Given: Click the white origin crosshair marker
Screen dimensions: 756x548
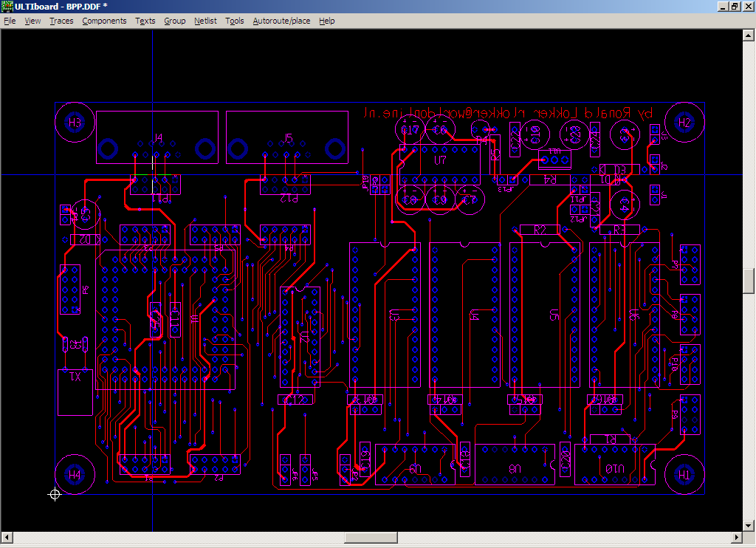Looking at the screenshot, I should [x=55, y=494].
